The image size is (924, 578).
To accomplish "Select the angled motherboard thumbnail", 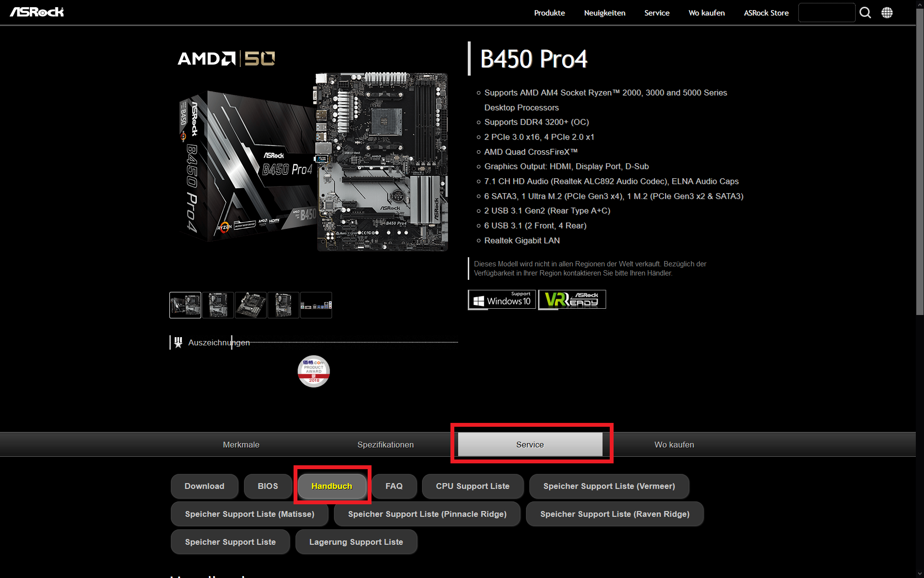I will coord(251,305).
